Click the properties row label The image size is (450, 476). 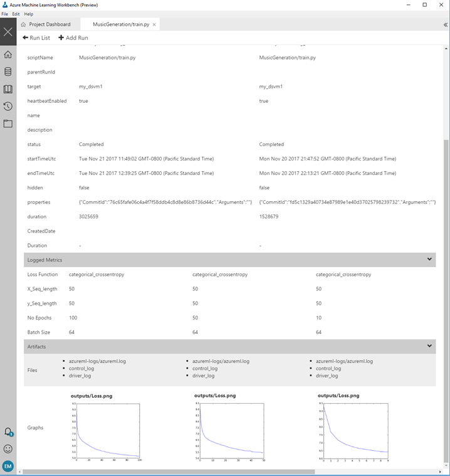point(38,202)
